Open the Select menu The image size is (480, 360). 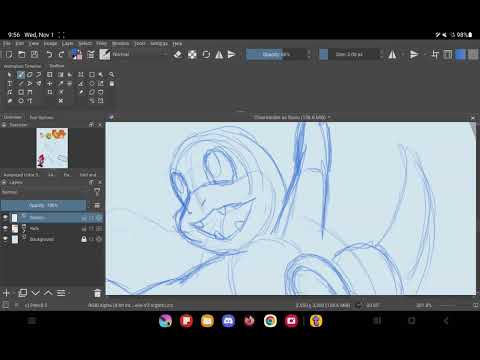85,44
